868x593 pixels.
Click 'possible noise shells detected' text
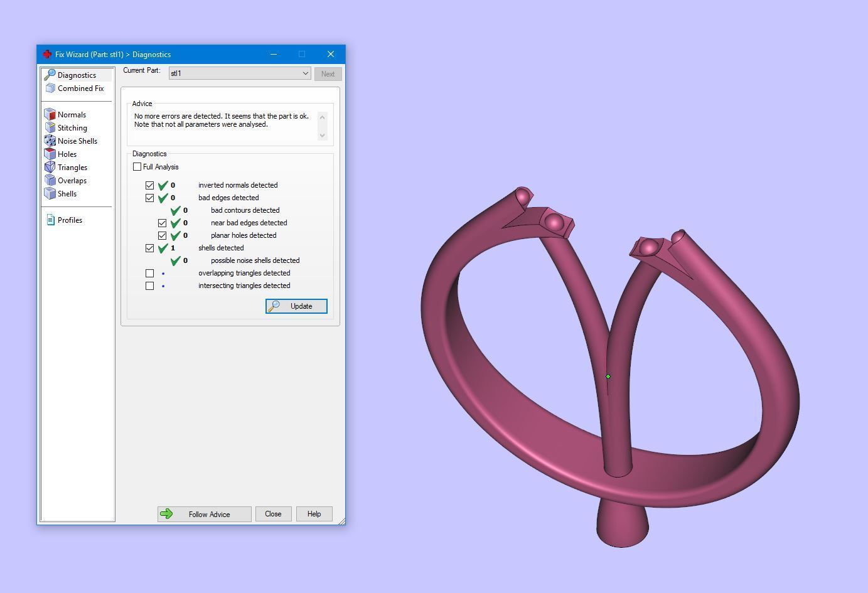tap(255, 260)
